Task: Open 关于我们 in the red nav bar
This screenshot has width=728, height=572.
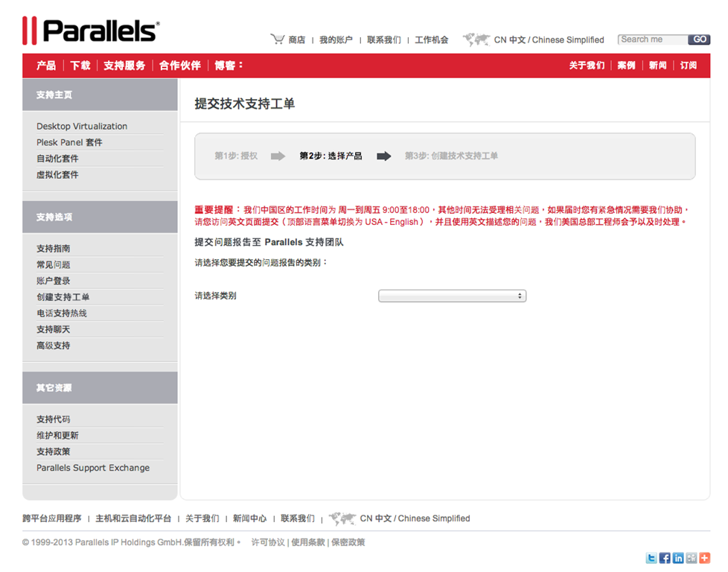Action: [587, 66]
